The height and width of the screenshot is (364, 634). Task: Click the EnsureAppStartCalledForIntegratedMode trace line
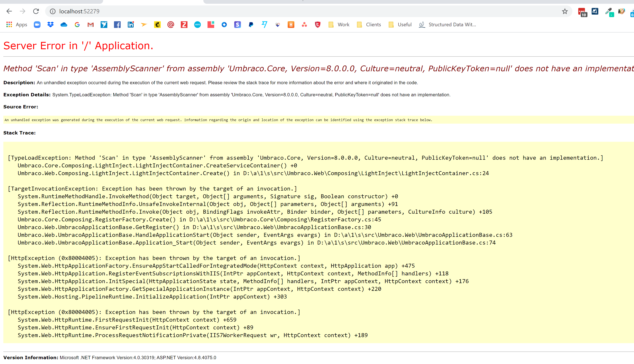tap(216, 266)
